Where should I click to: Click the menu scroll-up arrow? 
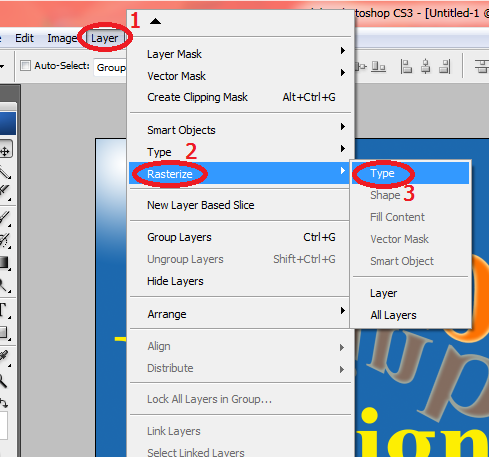pyautogui.click(x=155, y=22)
